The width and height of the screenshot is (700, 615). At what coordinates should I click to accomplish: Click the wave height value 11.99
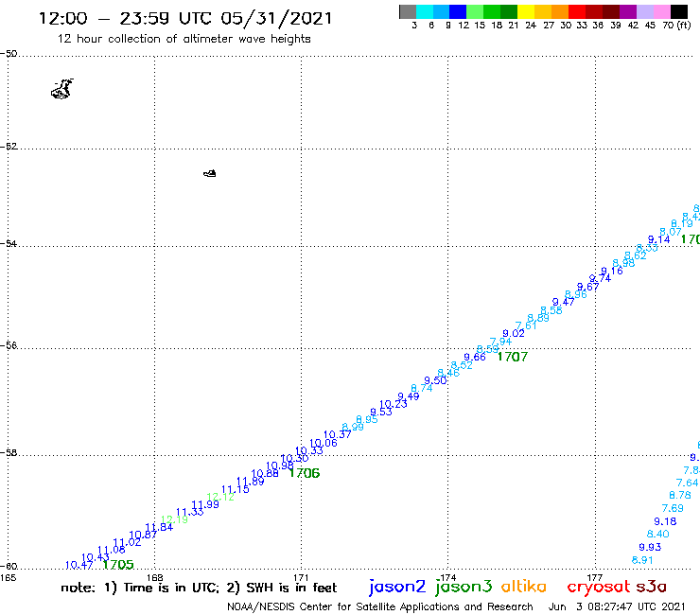(x=205, y=504)
